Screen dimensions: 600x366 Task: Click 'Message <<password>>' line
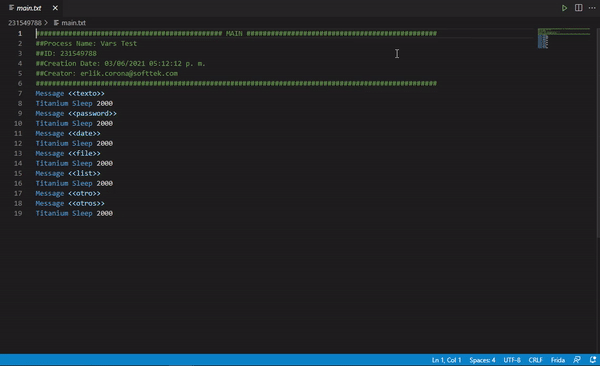click(x=76, y=113)
